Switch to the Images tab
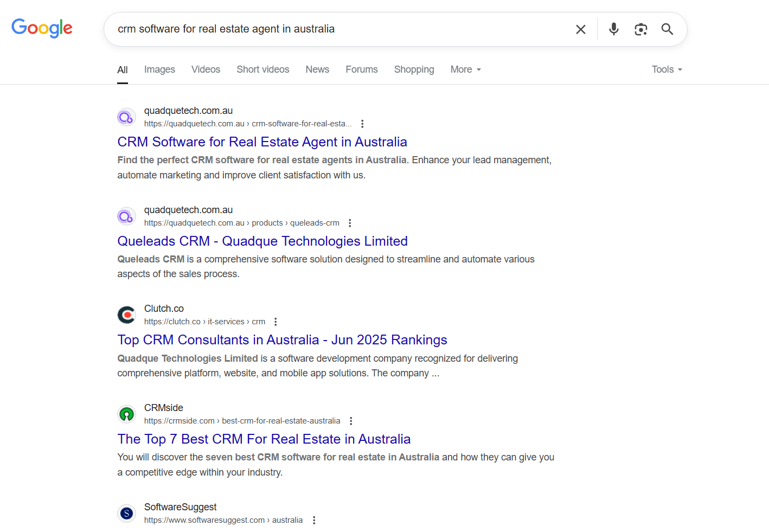769x532 pixels. tap(159, 69)
